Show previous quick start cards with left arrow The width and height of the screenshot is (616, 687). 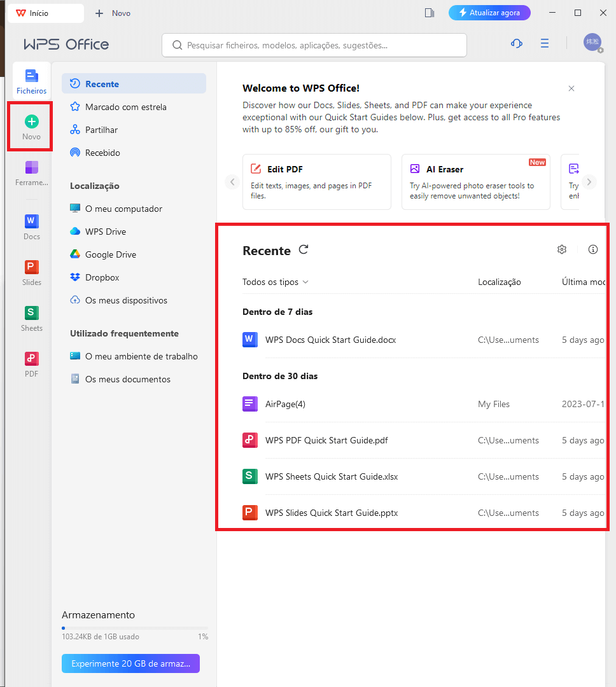click(x=232, y=182)
